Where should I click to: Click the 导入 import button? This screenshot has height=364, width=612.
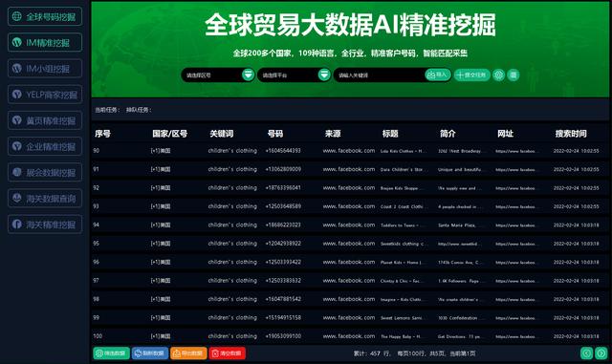438,75
